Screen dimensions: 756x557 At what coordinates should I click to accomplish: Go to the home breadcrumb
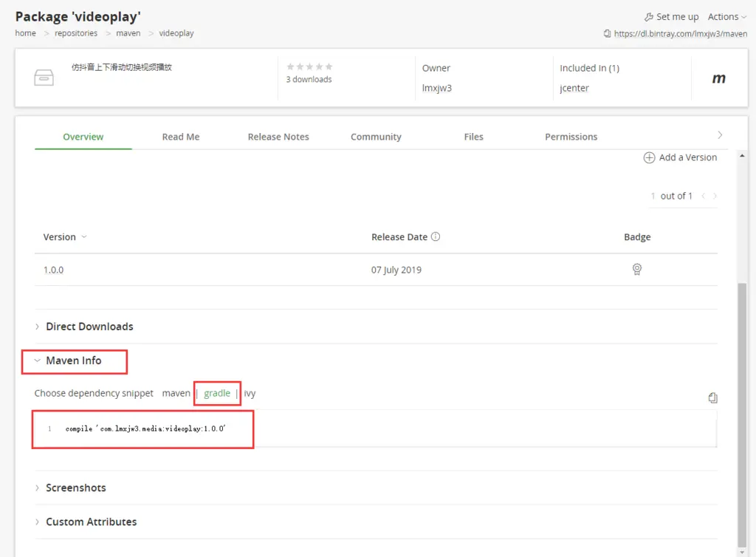tap(26, 33)
